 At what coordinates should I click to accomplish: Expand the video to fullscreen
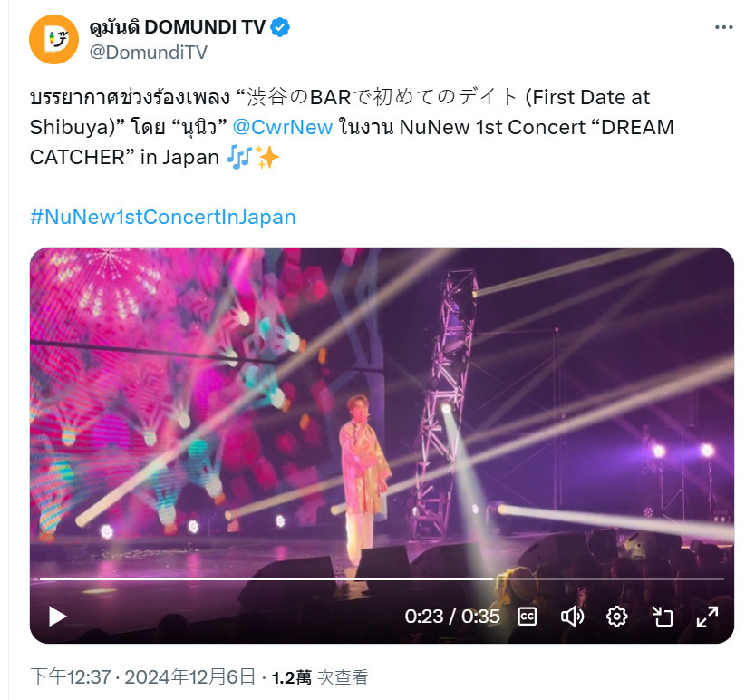(707, 617)
